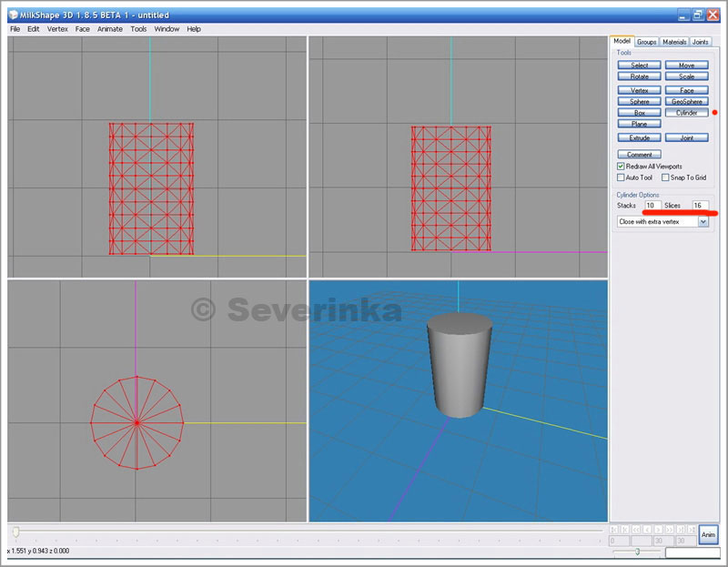Enable the Auto Tool checkbox

click(621, 177)
